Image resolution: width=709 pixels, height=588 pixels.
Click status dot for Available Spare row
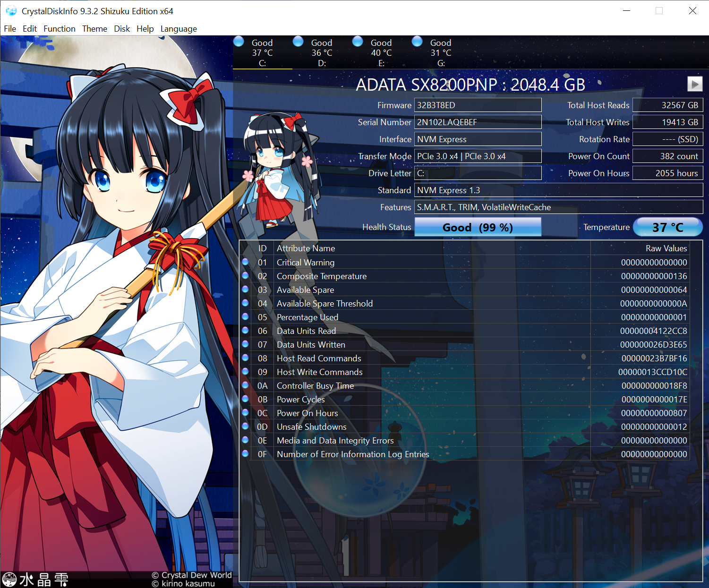point(245,289)
